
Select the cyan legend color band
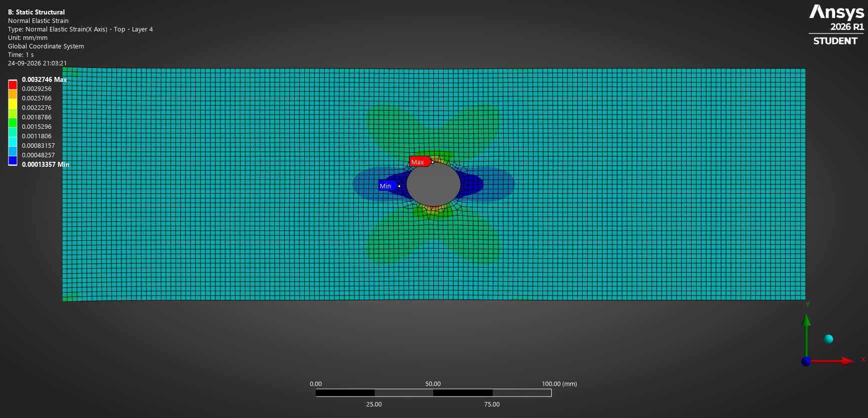click(x=12, y=141)
